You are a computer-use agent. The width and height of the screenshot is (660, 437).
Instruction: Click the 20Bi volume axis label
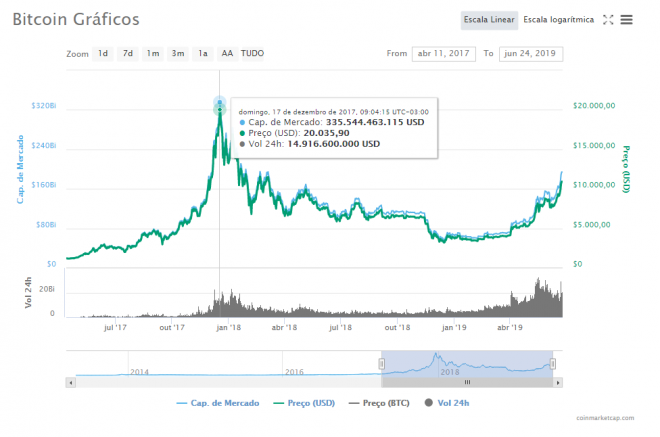(x=47, y=289)
